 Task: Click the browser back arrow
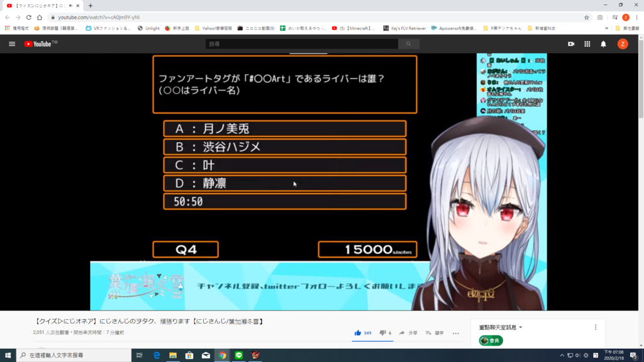8,17
